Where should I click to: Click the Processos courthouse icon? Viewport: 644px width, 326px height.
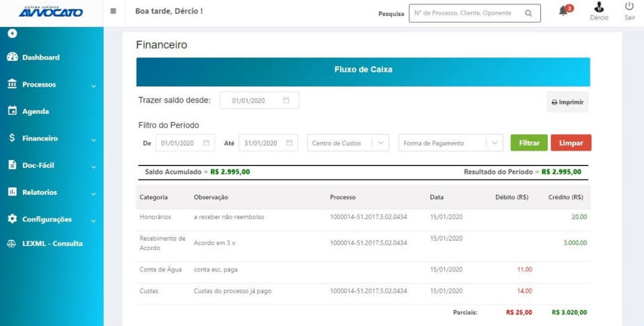click(x=12, y=84)
